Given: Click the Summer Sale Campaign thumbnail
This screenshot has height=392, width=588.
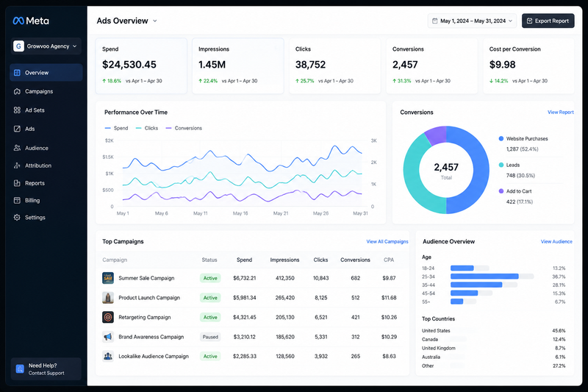Looking at the screenshot, I should (108, 278).
